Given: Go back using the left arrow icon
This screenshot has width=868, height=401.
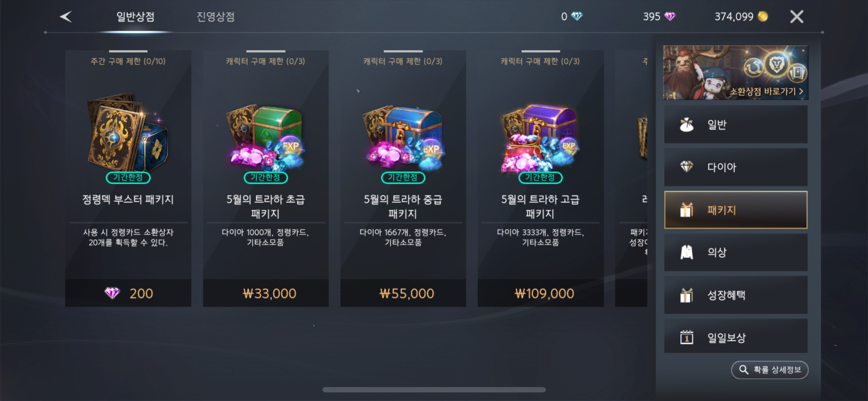Looking at the screenshot, I should pyautogui.click(x=66, y=17).
